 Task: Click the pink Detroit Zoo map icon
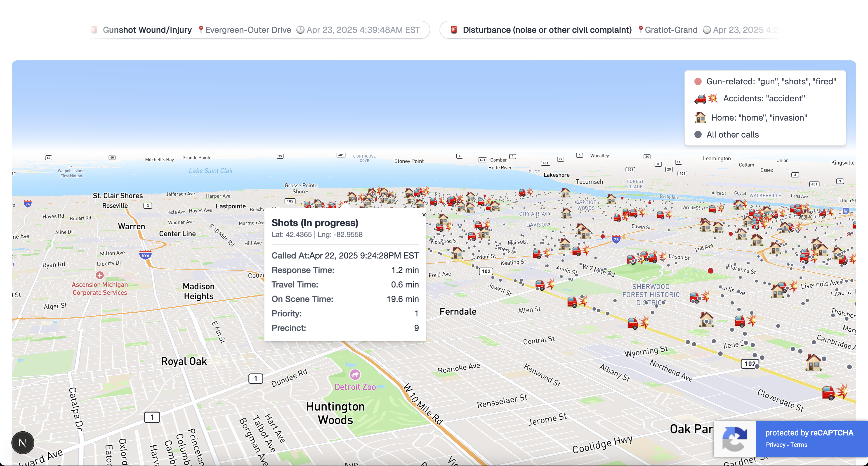(355, 374)
